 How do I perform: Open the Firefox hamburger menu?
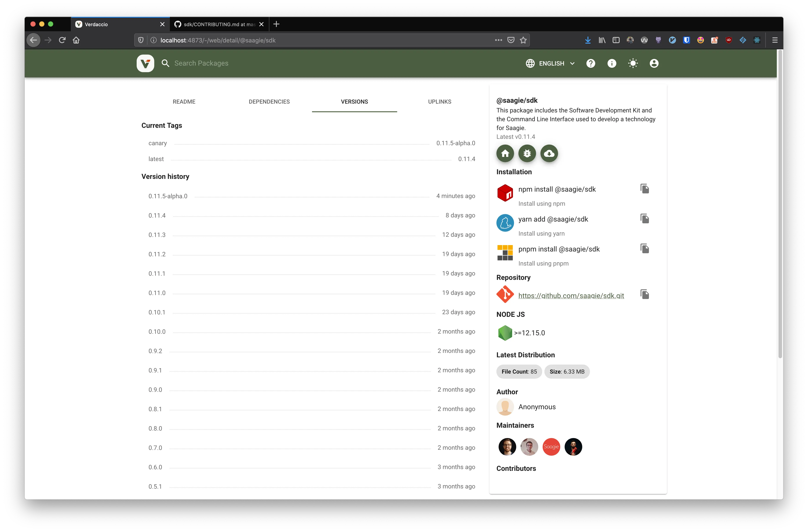pos(775,40)
